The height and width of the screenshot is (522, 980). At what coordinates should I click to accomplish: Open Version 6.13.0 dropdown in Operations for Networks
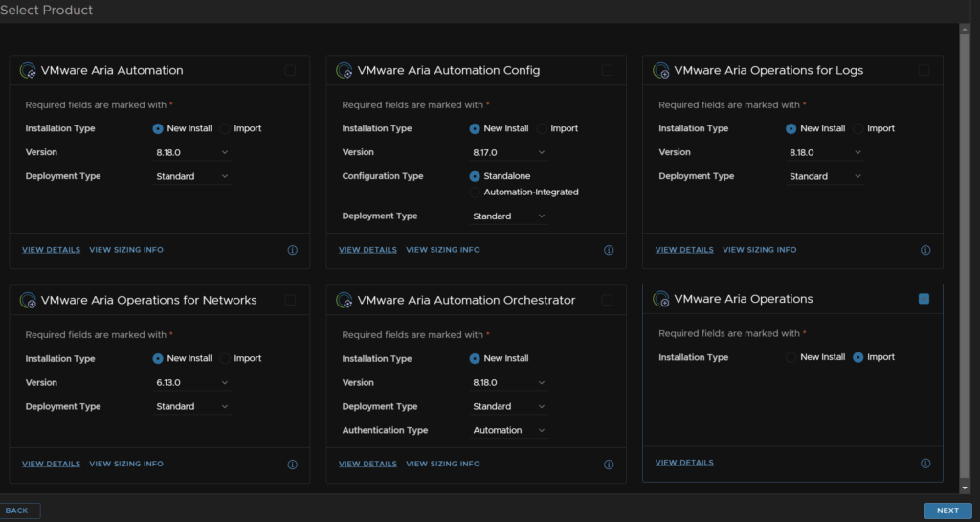coord(191,382)
